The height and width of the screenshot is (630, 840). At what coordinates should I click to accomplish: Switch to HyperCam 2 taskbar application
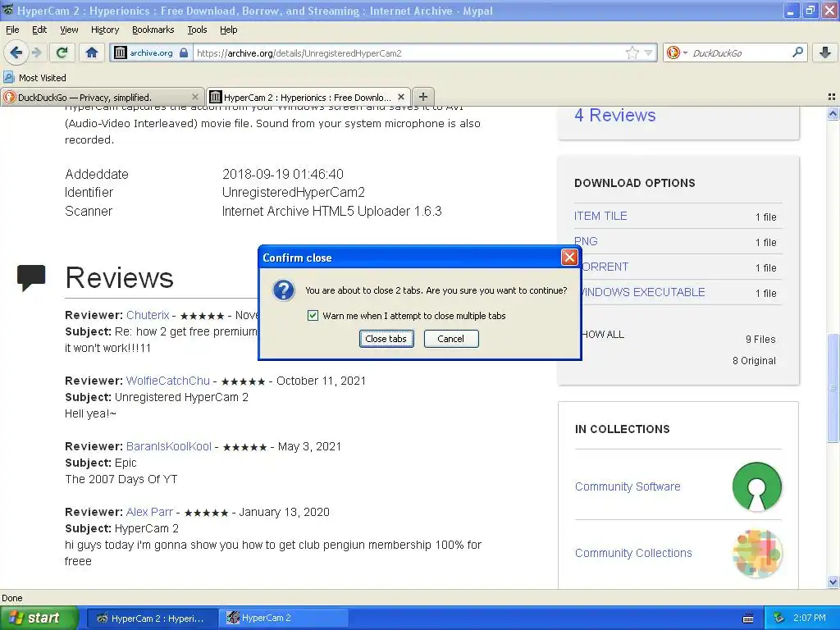tap(283, 619)
